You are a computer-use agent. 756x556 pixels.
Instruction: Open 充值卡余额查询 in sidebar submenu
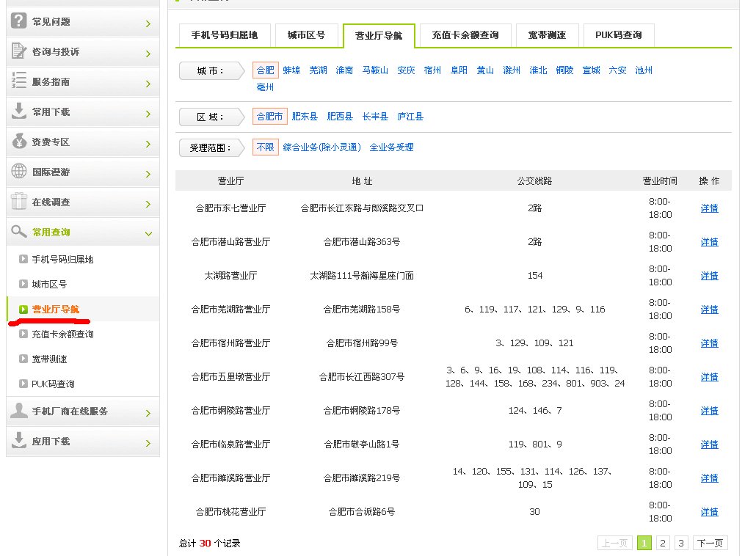pos(62,334)
